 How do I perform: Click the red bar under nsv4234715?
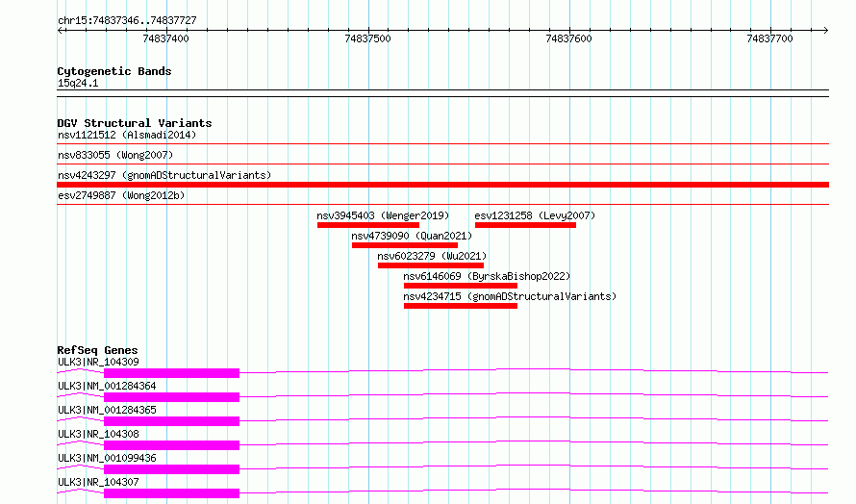click(x=461, y=306)
